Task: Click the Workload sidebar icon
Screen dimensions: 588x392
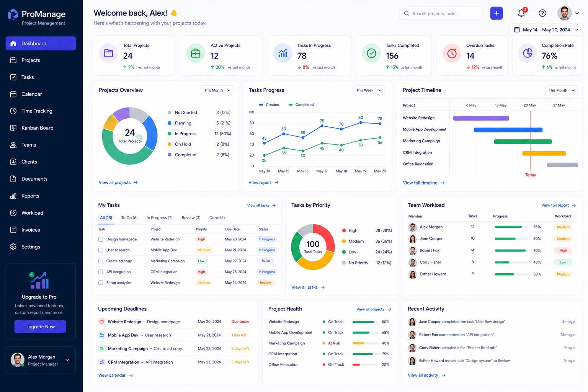Action: [13, 213]
